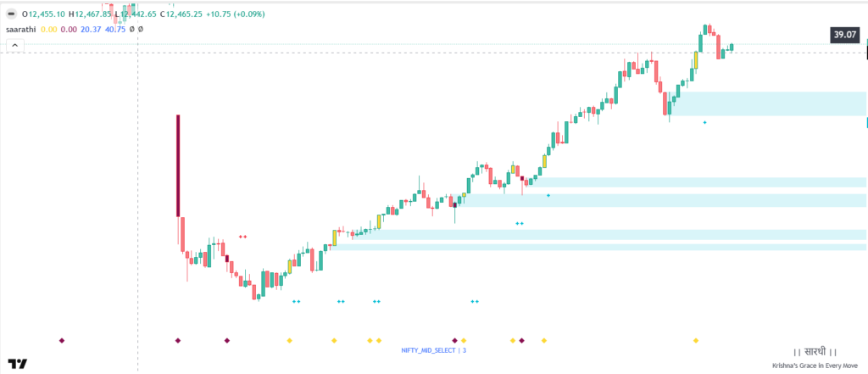Click the tall dark red candle bar
868x374 pixels.
178,165
